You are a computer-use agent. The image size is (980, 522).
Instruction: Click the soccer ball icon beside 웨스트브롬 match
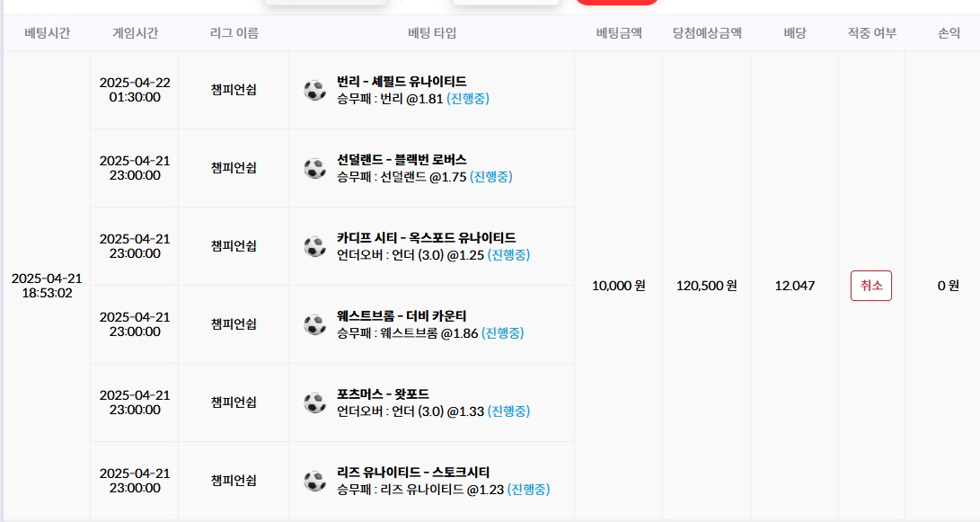coord(314,324)
